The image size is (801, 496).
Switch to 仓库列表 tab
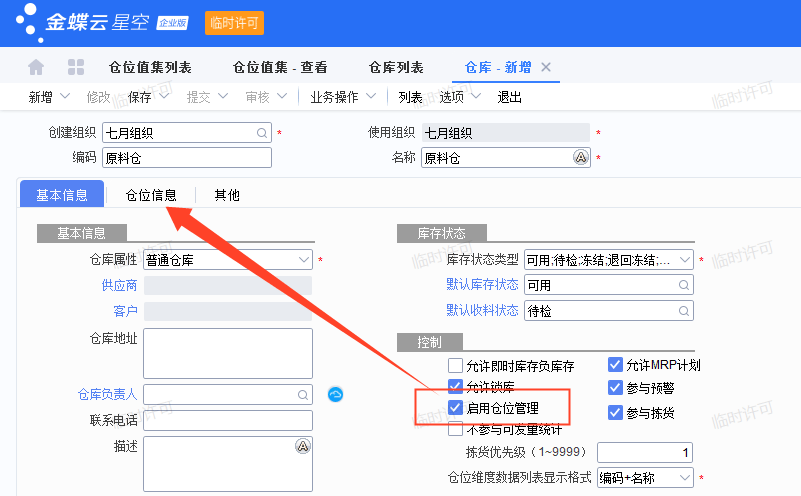pos(396,67)
